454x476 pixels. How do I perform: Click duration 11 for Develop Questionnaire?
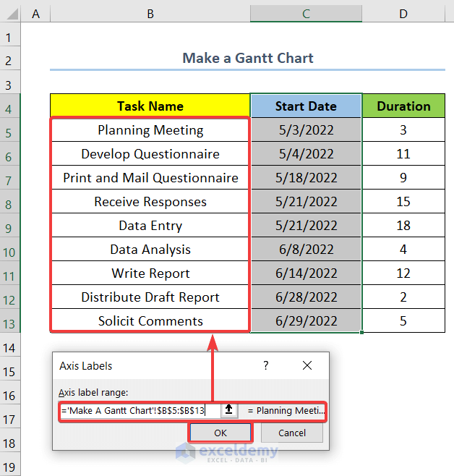[403, 154]
